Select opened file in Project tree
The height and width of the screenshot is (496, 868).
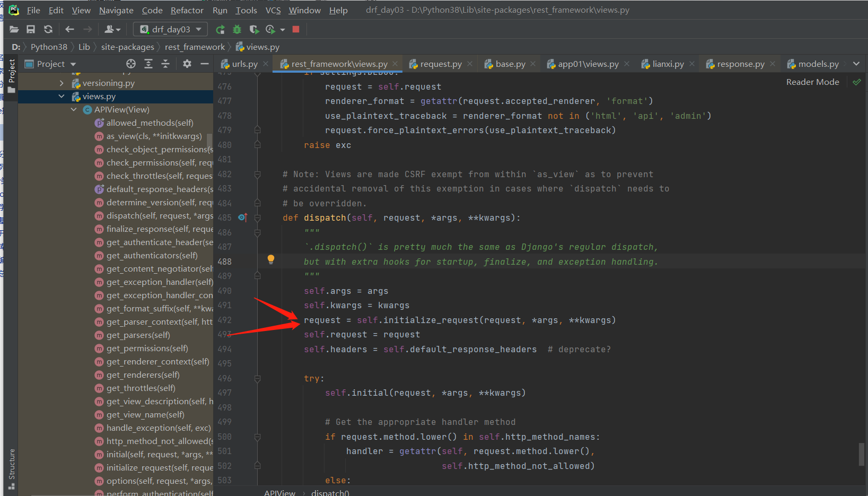coord(131,64)
